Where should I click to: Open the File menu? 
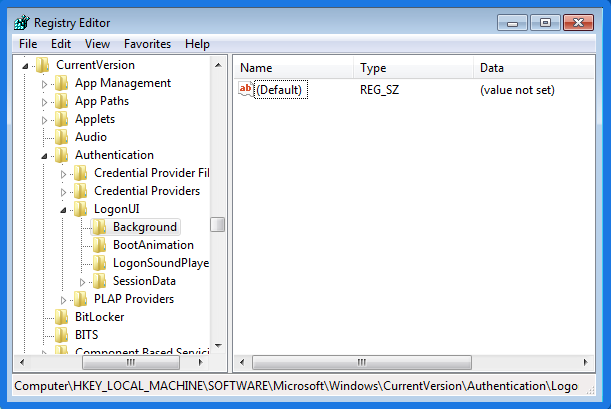click(28, 44)
